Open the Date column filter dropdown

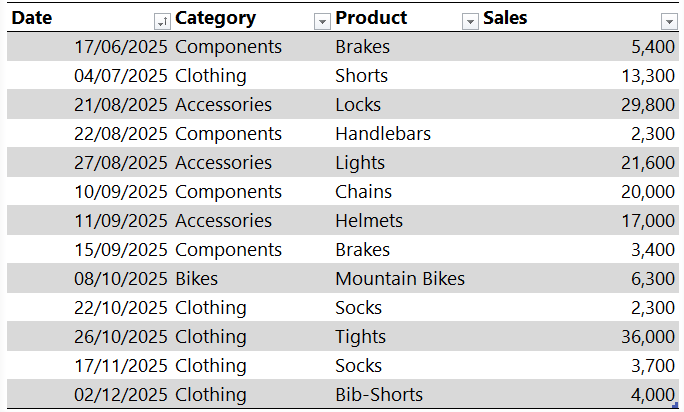[x=162, y=21]
